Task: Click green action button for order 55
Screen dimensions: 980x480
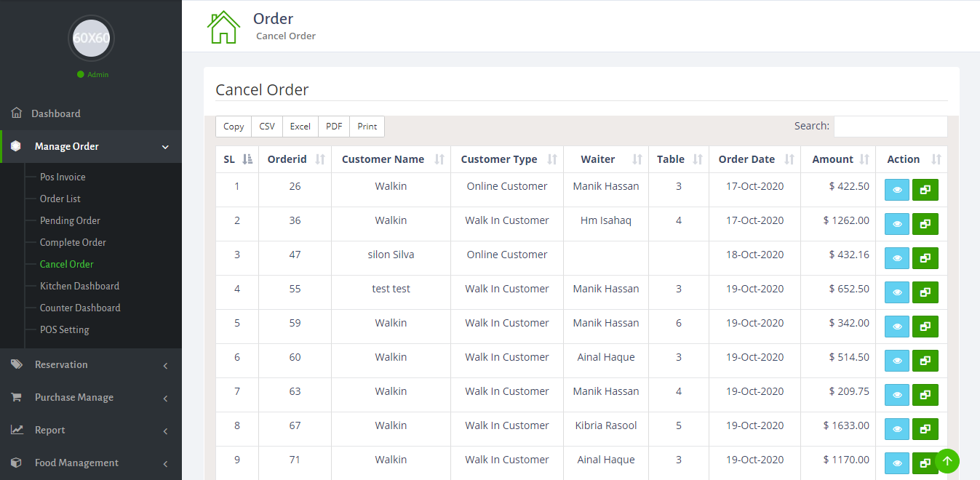Action: click(925, 292)
